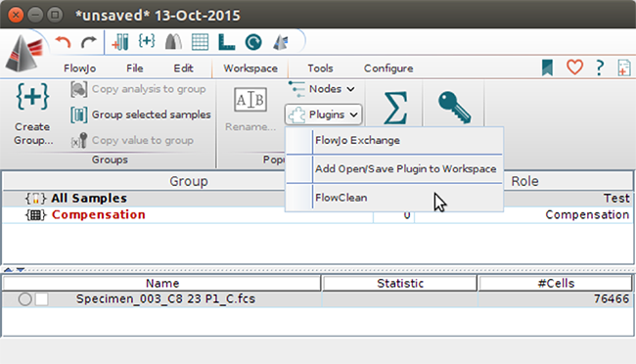
Task: Open the table editor grid icon
Action: (200, 42)
